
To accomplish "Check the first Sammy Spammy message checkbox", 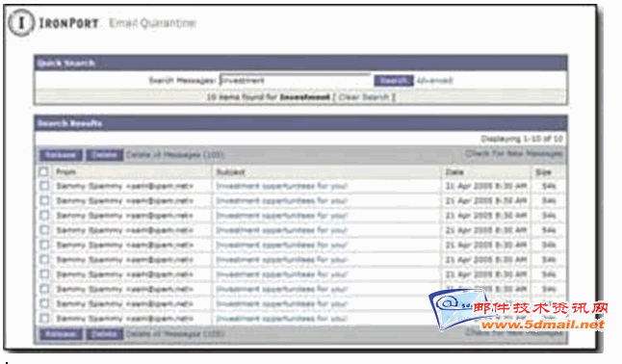I will point(44,186).
